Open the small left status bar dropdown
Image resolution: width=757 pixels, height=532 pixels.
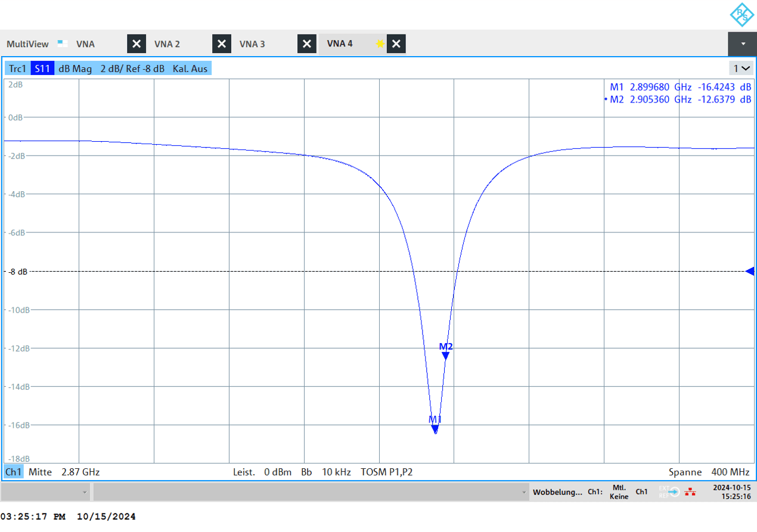85,492
